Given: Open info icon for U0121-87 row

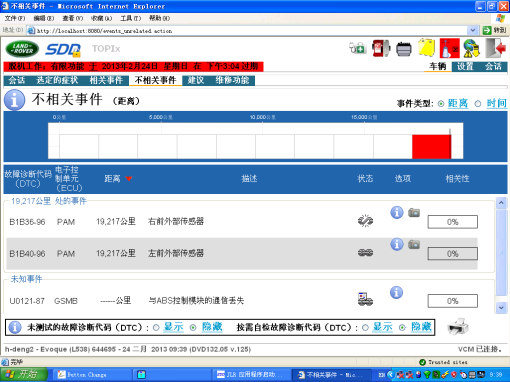Looking at the screenshot, I should pyautogui.click(x=396, y=293).
